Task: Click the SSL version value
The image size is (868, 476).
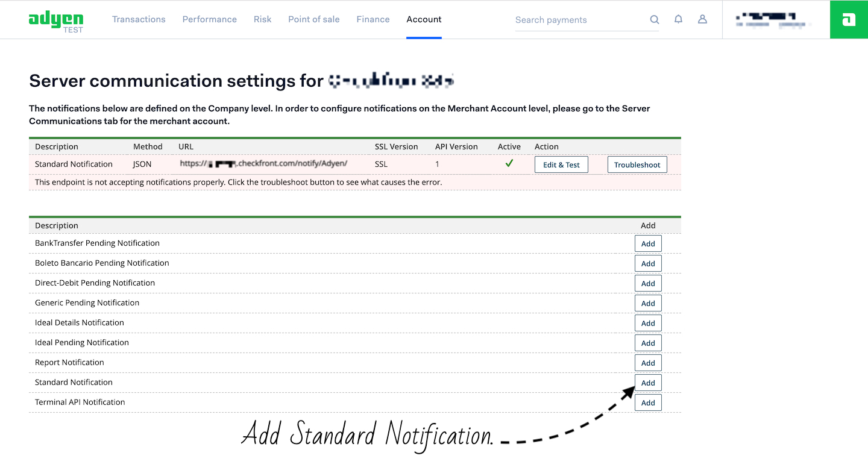Action: (x=382, y=164)
